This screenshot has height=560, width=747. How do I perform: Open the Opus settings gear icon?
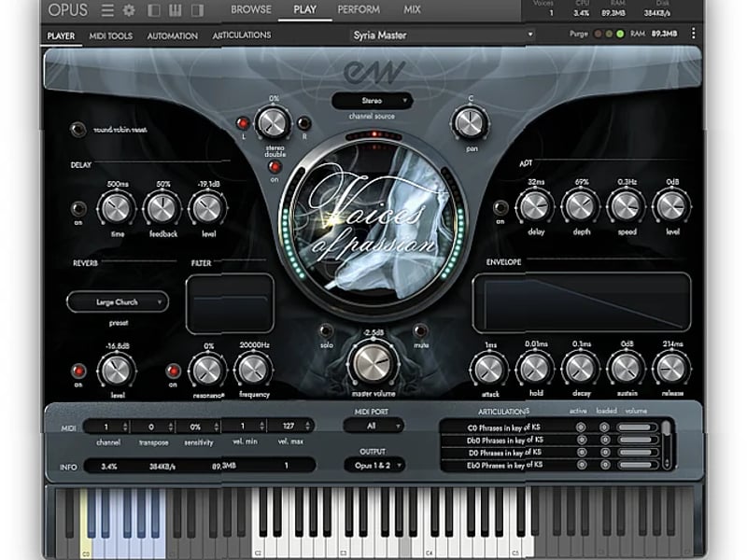coord(129,9)
